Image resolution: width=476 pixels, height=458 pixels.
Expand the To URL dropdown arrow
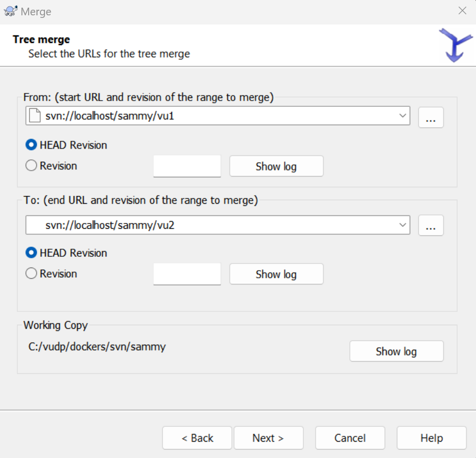click(x=402, y=225)
